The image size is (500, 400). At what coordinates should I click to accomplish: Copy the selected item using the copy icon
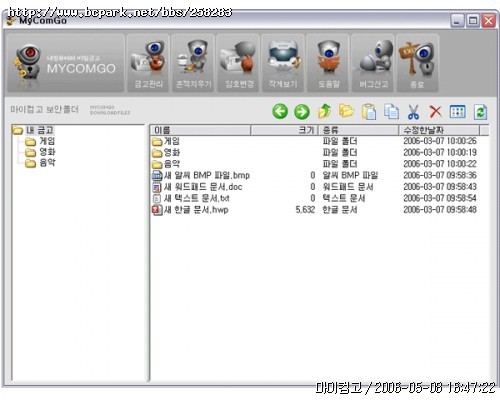(x=391, y=111)
